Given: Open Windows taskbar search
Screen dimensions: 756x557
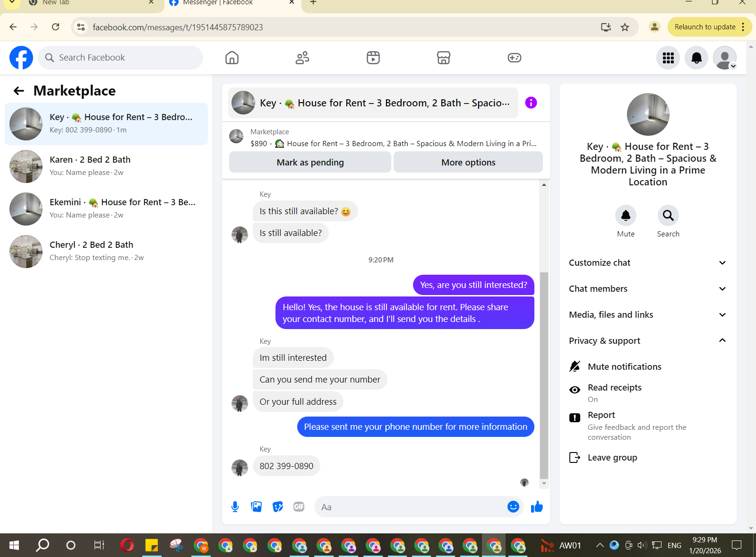Looking at the screenshot, I should 43,545.
